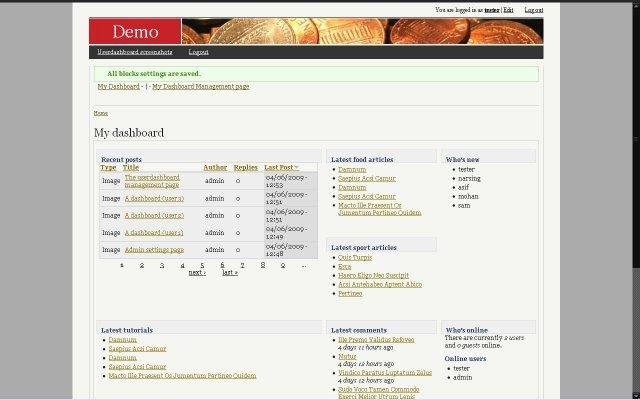Select Logout in the dark navigation bar
Screen dimensions: 640x400
pos(199,52)
